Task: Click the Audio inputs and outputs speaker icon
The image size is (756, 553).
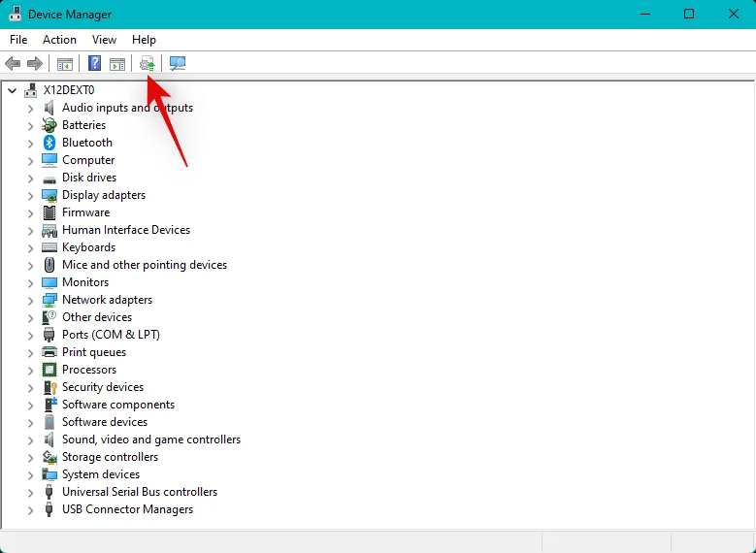Action: tap(49, 108)
